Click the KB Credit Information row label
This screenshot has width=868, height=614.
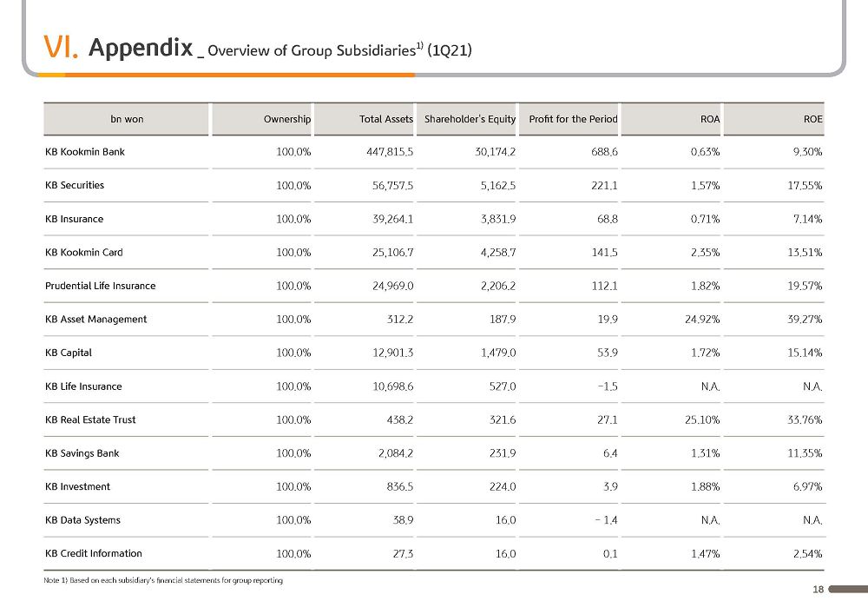pyautogui.click(x=94, y=553)
